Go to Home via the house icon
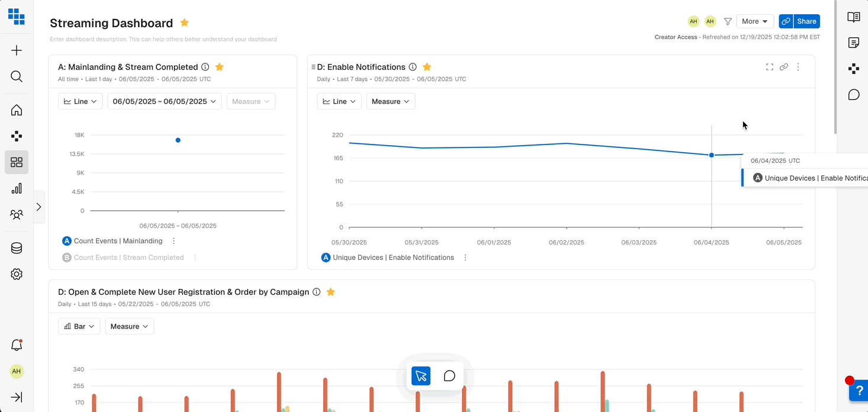Viewport: 868px width, 412px height. (17, 110)
